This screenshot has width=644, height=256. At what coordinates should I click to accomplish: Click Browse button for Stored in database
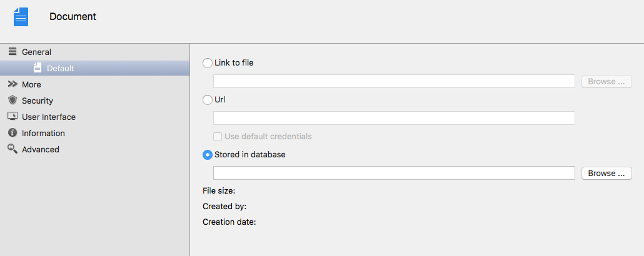606,173
